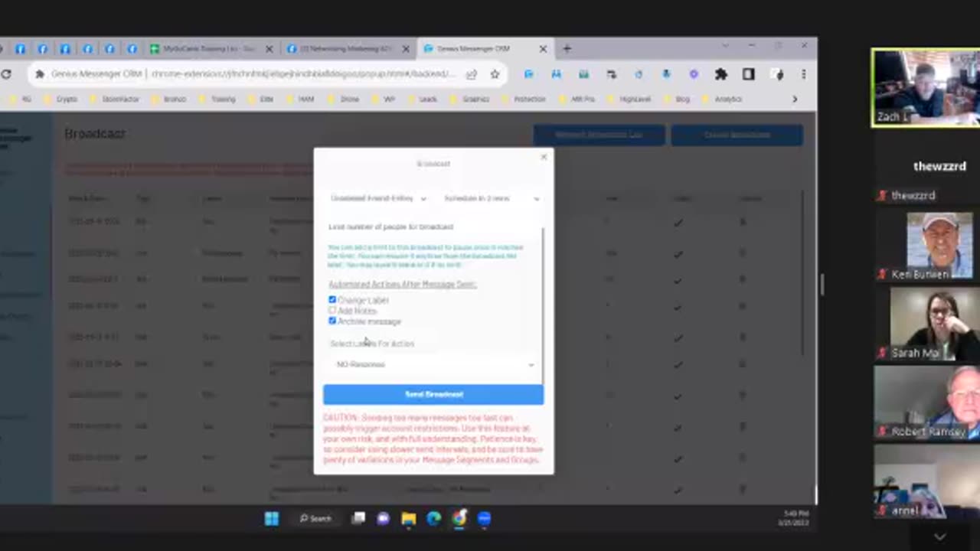The image size is (980, 551).
Task: Show more bookmarks with the chevron
Action: (x=795, y=99)
